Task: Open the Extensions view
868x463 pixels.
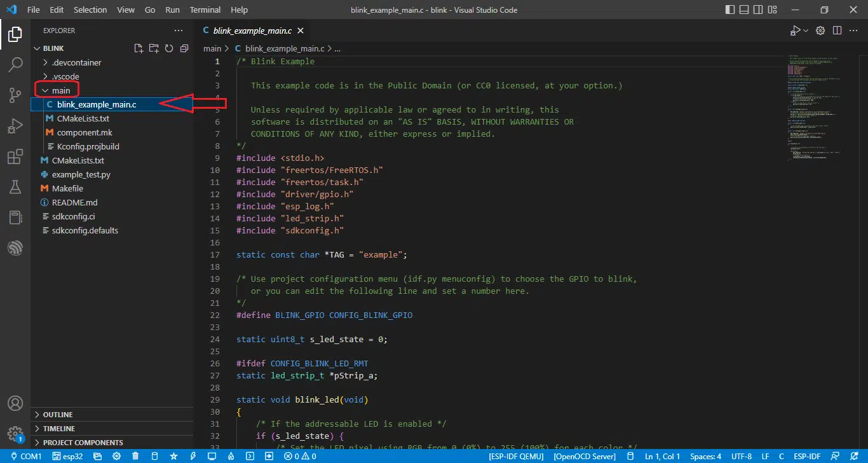Action: [15, 156]
